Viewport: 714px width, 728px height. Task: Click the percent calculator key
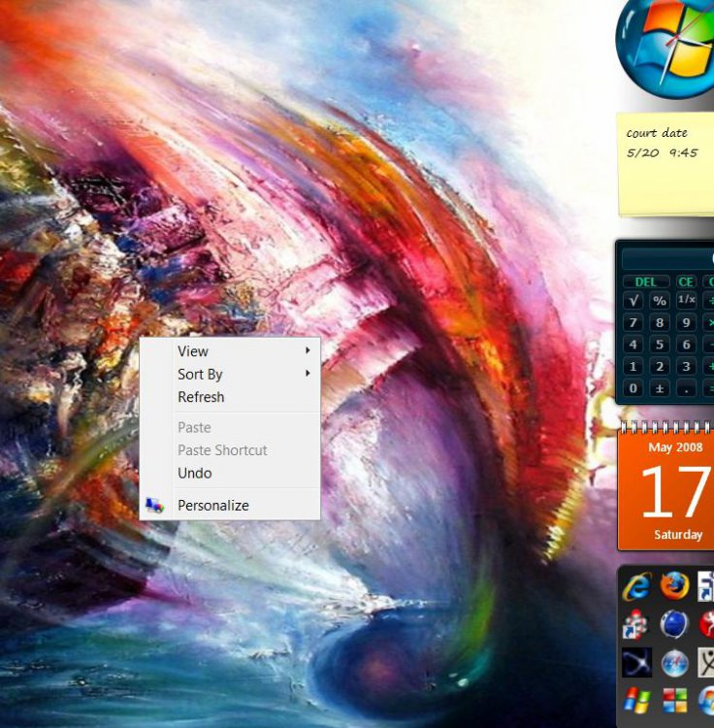[660, 300]
